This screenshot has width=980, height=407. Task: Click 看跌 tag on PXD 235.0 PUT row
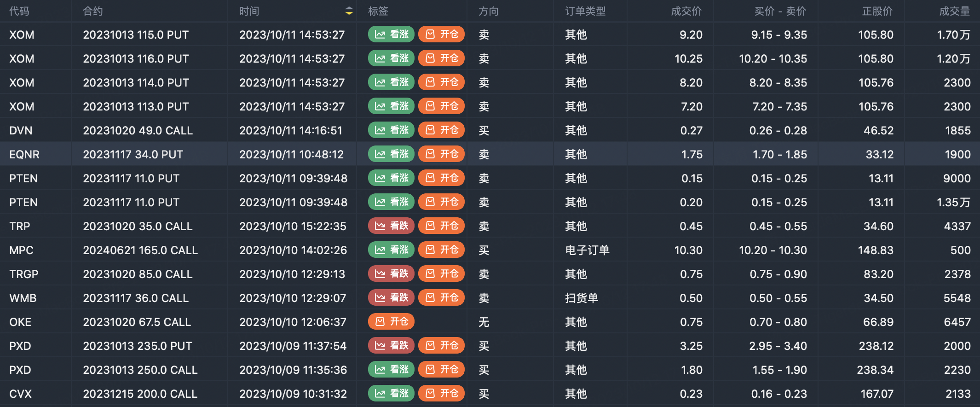pyautogui.click(x=392, y=345)
